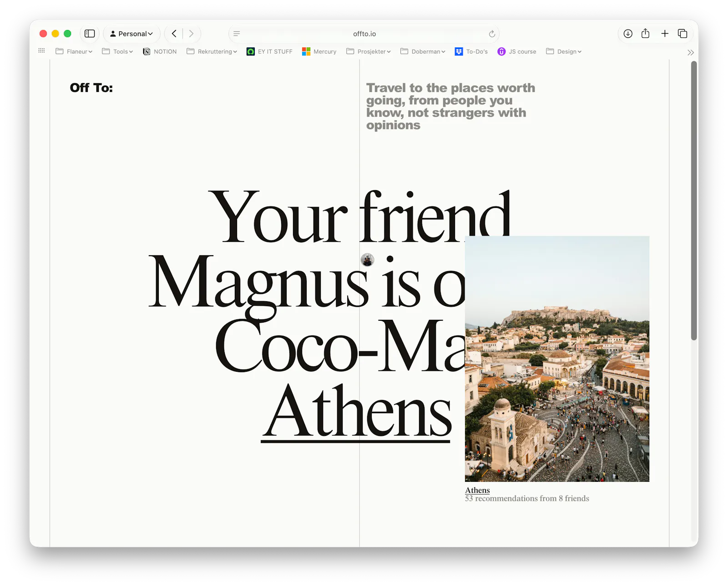Open the JS course bookmark
The width and height of the screenshot is (728, 586).
pyautogui.click(x=517, y=51)
